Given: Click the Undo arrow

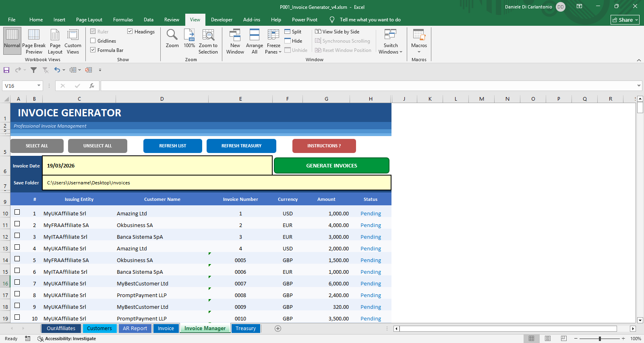Looking at the screenshot, I should [57, 70].
